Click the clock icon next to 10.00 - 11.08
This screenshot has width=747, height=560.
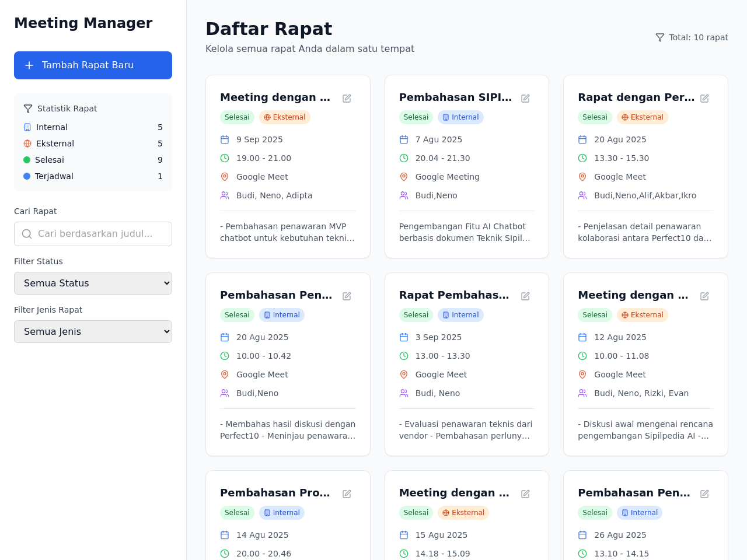pyautogui.click(x=582, y=356)
